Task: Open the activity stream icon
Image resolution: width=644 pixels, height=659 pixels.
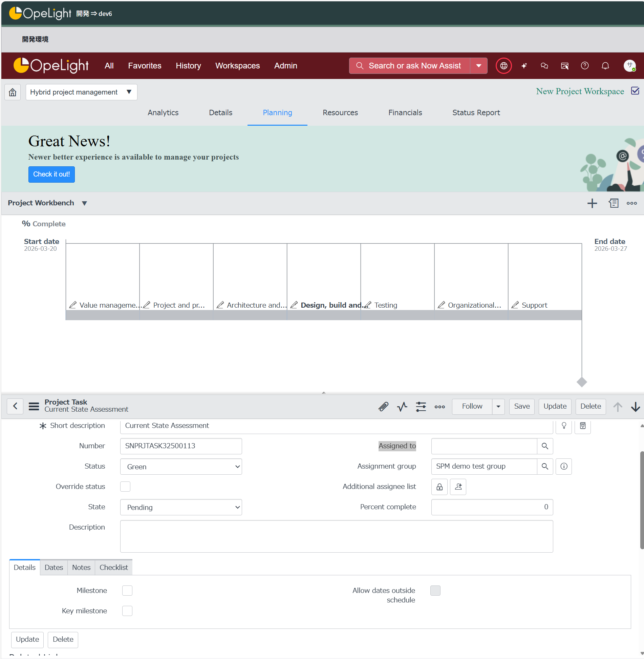Action: point(402,406)
